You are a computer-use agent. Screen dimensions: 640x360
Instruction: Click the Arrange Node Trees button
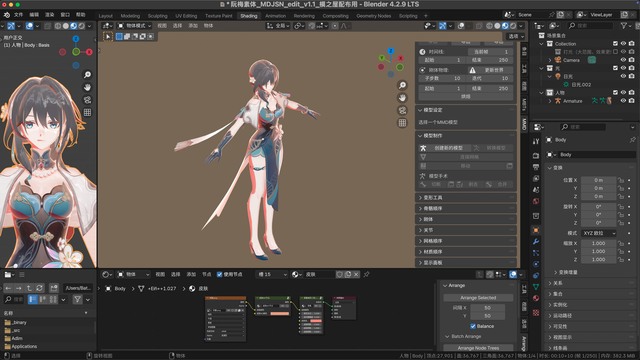[x=478, y=348]
